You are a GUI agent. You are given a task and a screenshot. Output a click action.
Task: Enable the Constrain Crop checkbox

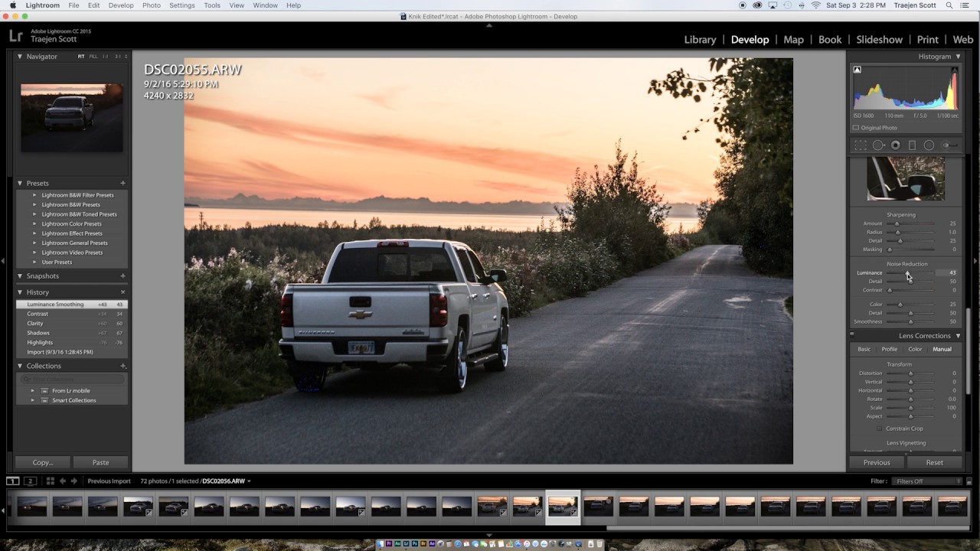click(x=880, y=429)
